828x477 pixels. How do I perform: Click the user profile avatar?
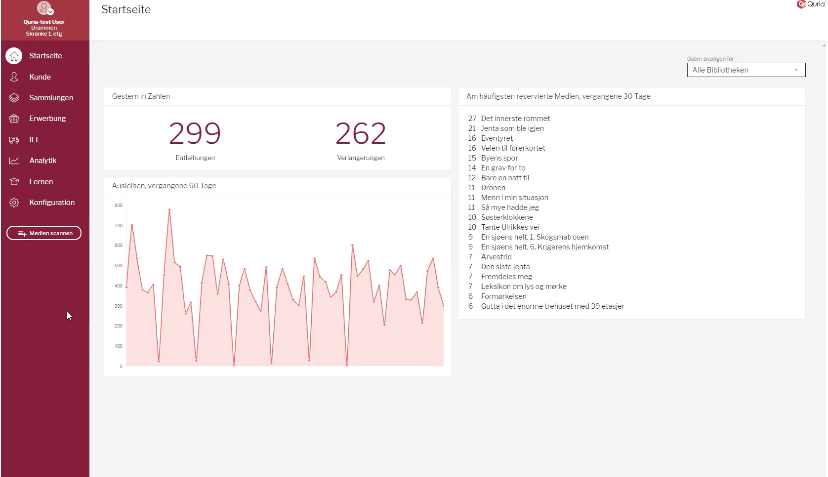coord(44,9)
